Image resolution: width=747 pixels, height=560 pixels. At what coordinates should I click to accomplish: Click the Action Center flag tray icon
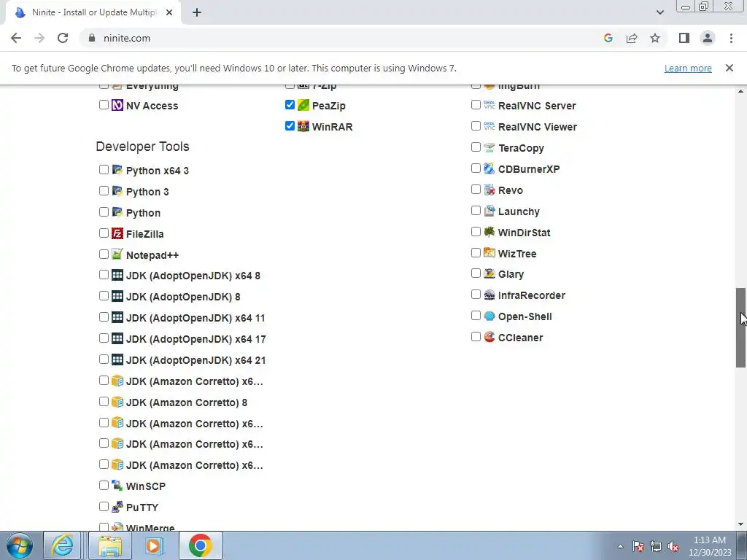click(x=638, y=546)
